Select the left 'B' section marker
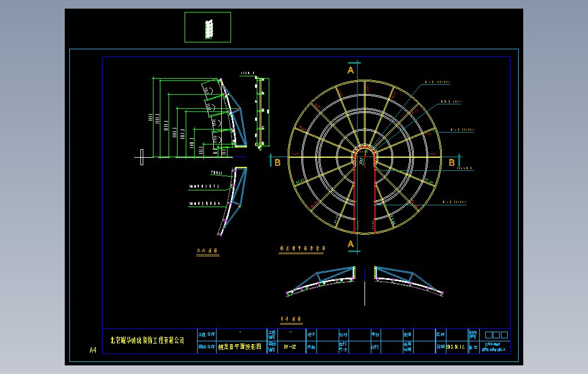The image size is (588, 374). coord(277,162)
